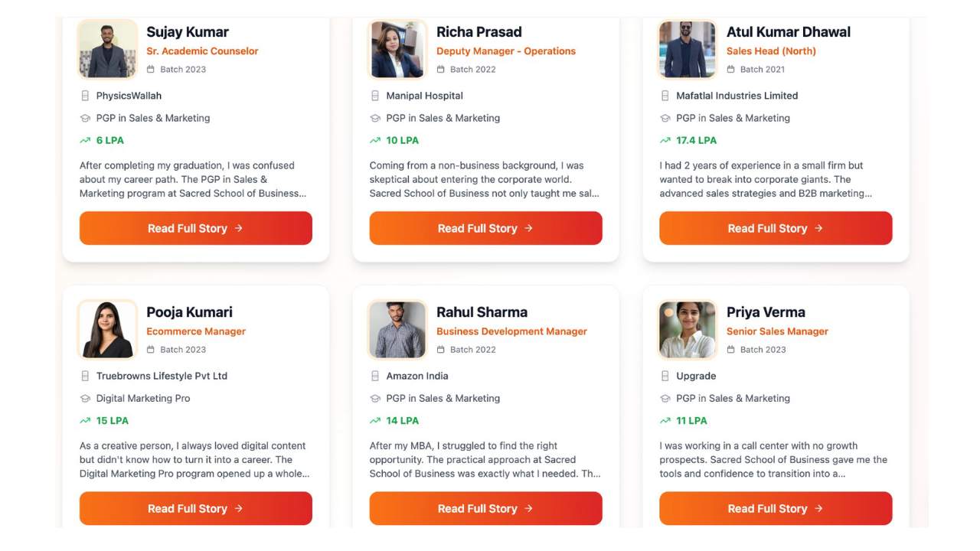The height and width of the screenshot is (551, 980).
Task: Click building icon next to PhysicsWallah
Action: 85,96
